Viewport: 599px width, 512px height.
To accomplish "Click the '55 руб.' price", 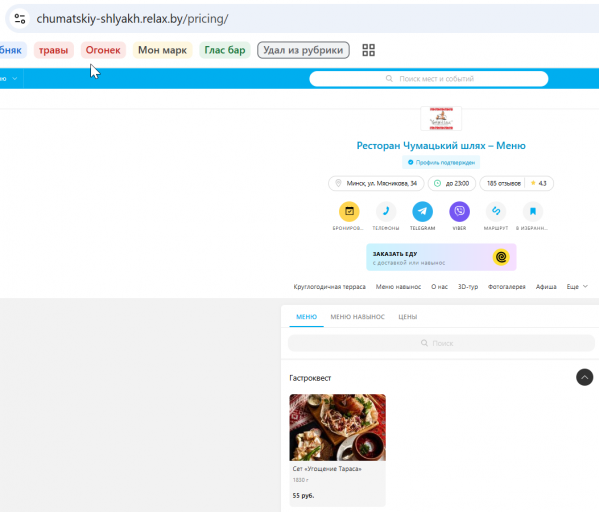I will (x=303, y=496).
